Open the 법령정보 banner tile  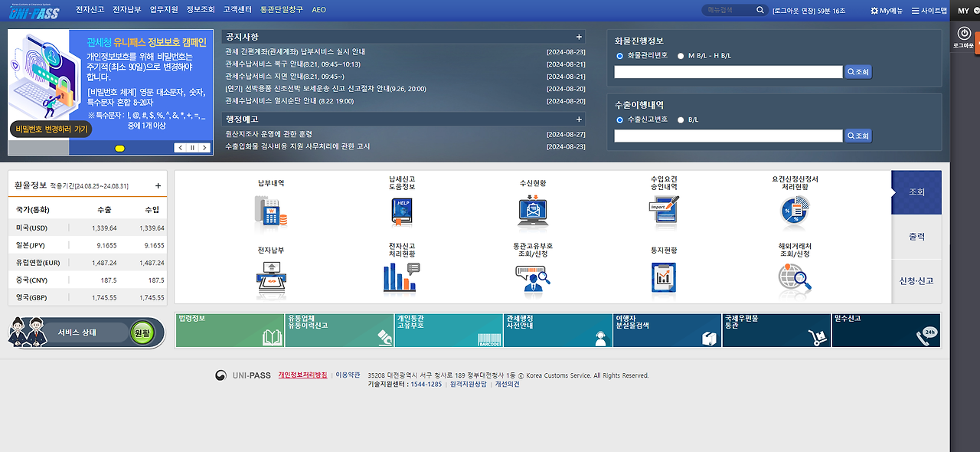[229, 330]
